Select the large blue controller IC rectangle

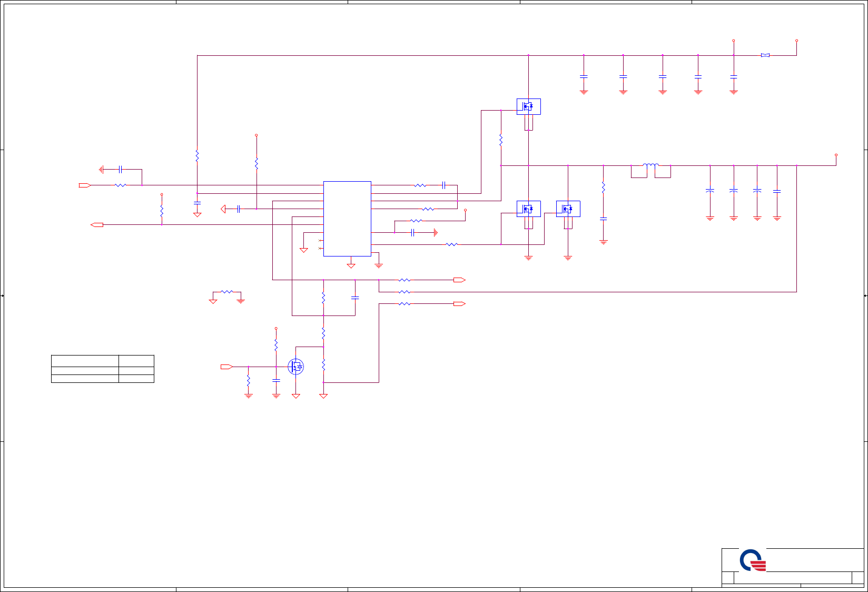347,219
